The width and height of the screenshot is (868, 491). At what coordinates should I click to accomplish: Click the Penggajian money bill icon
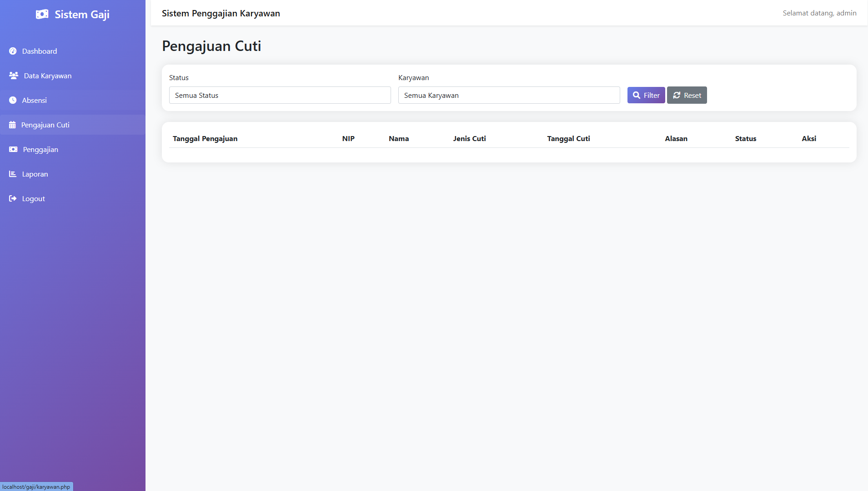[13, 150]
